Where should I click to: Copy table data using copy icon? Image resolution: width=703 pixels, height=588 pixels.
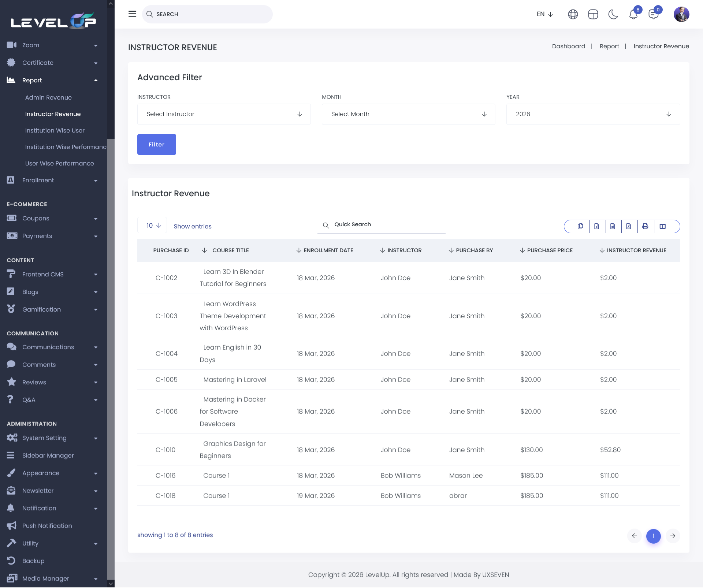pyautogui.click(x=580, y=226)
